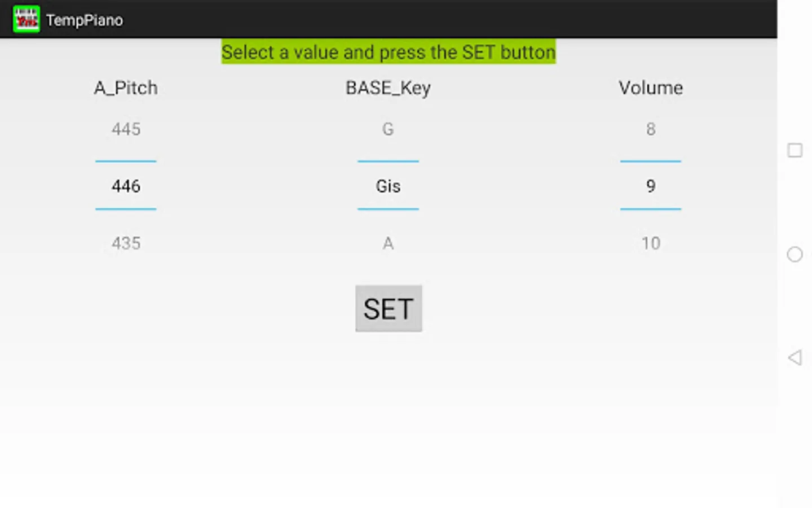Tap the current A_Pitch value 446

(x=126, y=186)
